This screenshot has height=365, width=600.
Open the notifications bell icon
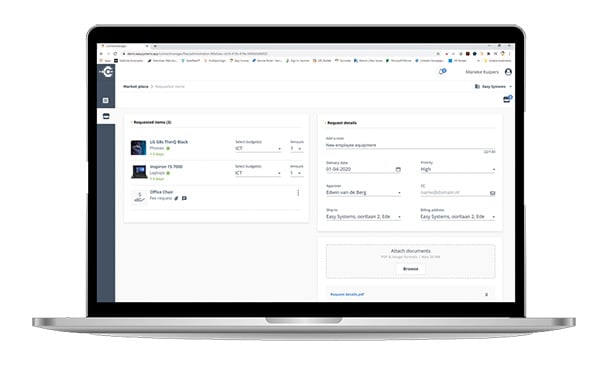tap(442, 72)
